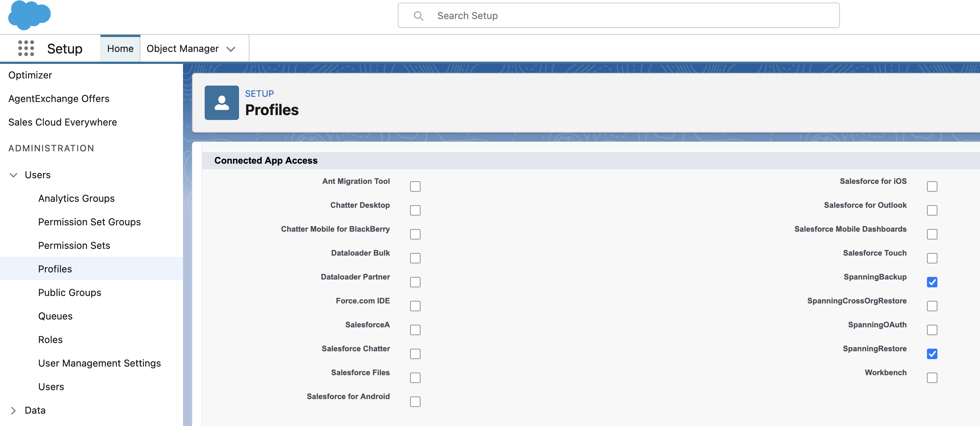Open the Object Manager dropdown arrow

click(230, 49)
